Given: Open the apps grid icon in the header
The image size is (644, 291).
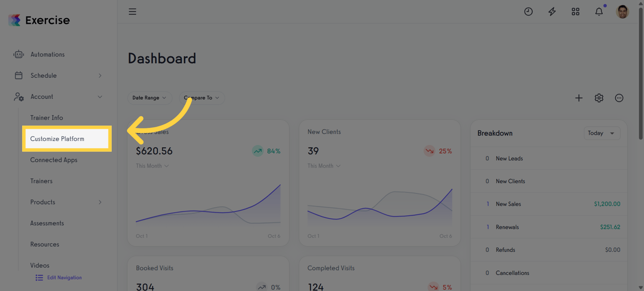Looking at the screenshot, I should 575,11.
